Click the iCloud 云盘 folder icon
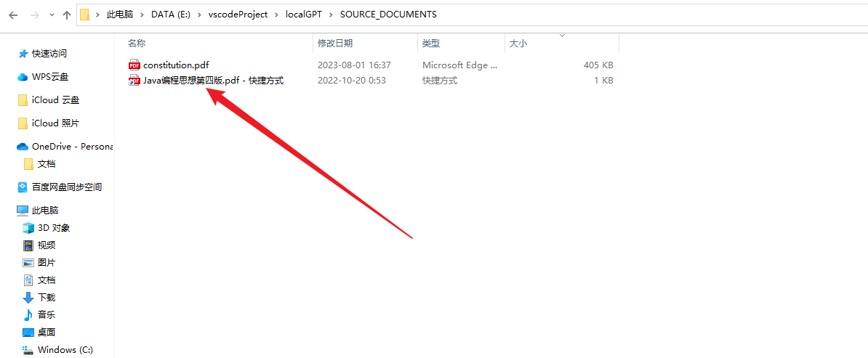868x358 pixels. tap(23, 100)
